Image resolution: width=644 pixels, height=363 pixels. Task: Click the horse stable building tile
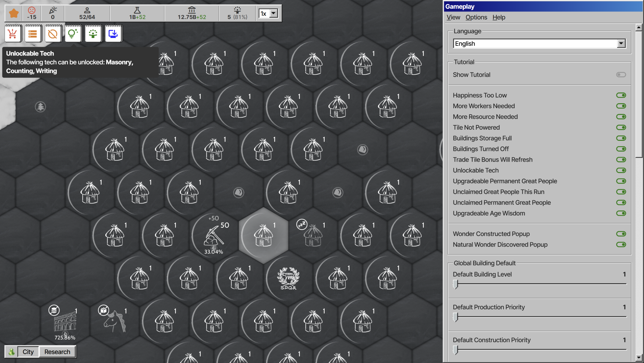coord(114,320)
